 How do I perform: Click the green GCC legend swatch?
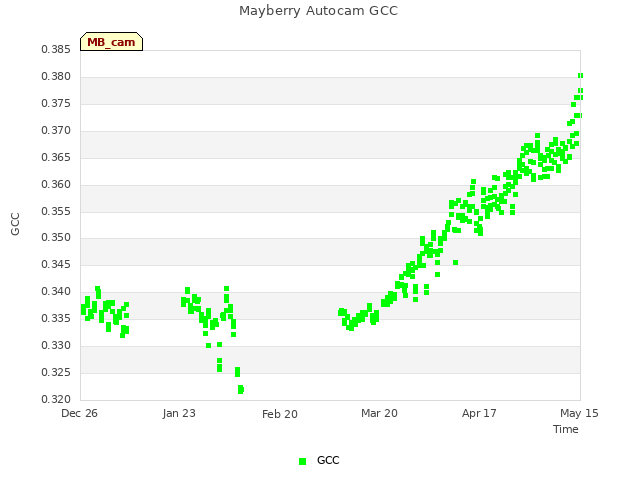pyautogui.click(x=302, y=461)
